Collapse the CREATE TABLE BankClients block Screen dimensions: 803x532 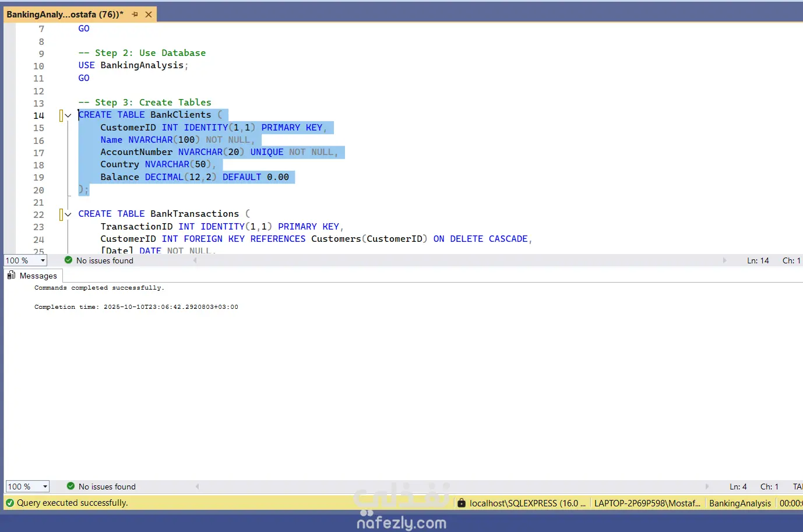68,115
